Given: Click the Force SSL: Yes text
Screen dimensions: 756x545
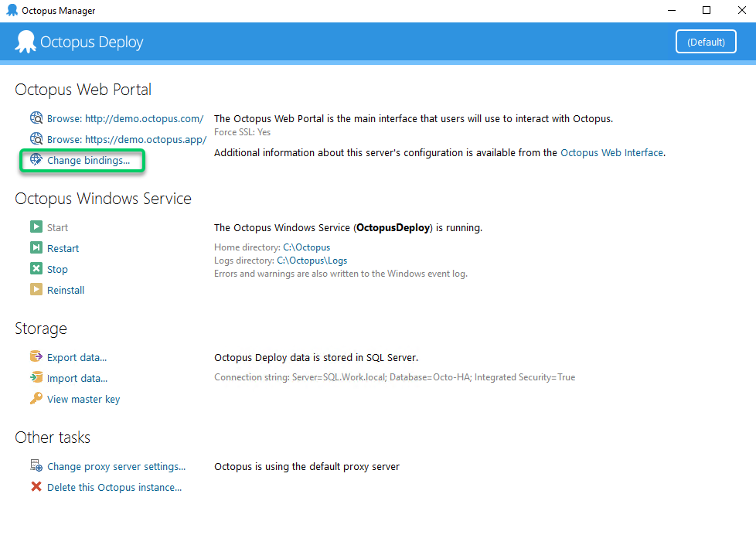Looking at the screenshot, I should (x=243, y=132).
